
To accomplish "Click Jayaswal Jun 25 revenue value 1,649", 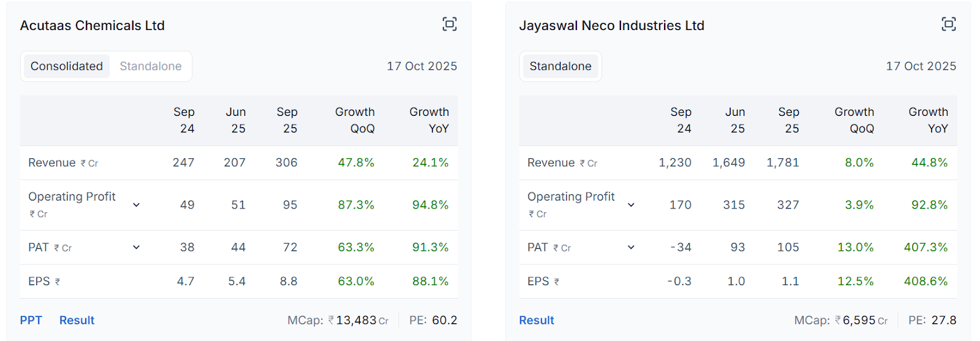I will [729, 163].
